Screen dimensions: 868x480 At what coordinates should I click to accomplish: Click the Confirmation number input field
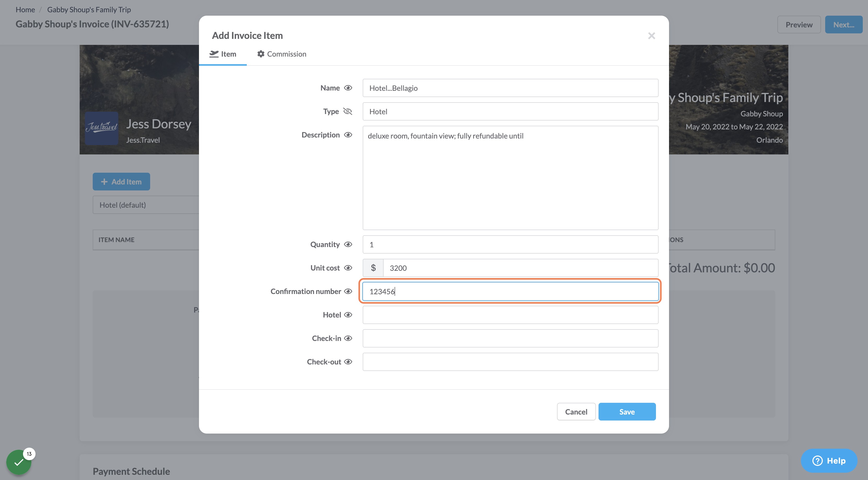pyautogui.click(x=510, y=291)
